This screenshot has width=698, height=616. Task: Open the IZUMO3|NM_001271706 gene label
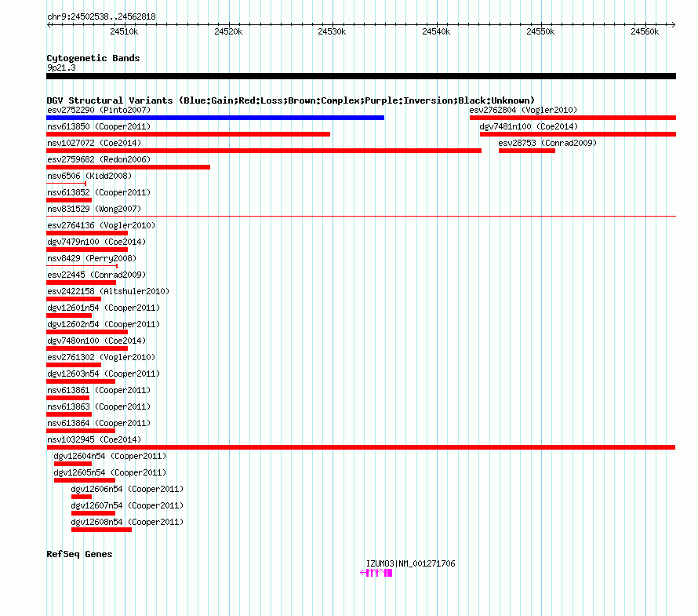pos(410,563)
